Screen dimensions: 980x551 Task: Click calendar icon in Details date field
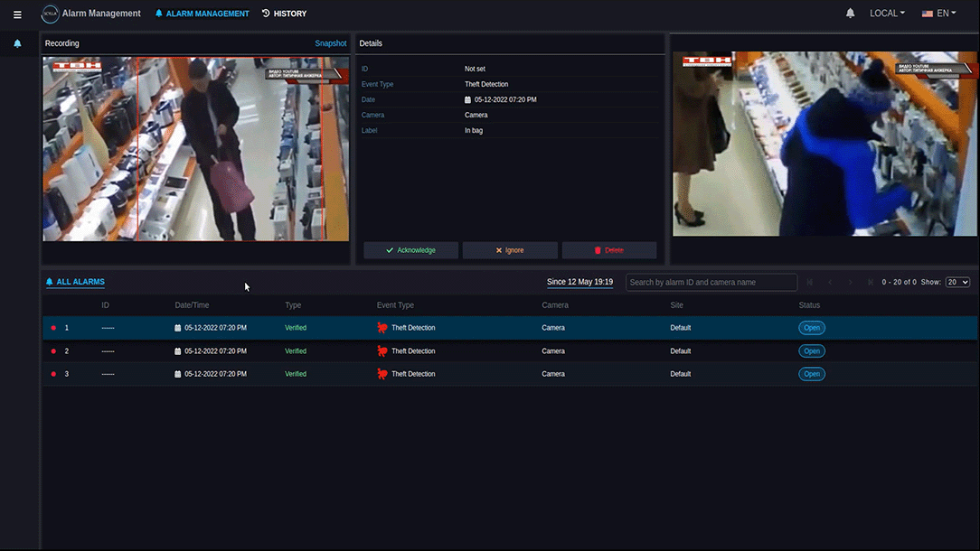click(467, 100)
